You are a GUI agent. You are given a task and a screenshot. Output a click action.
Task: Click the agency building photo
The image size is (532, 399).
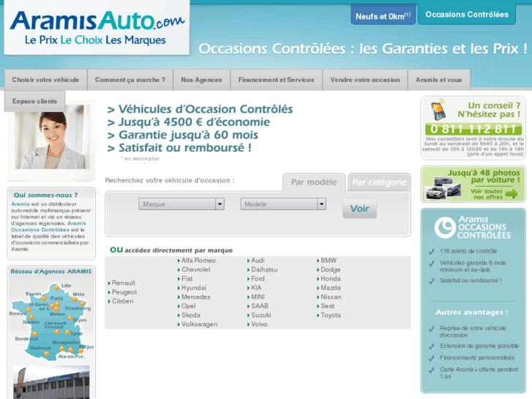[x=51, y=382]
